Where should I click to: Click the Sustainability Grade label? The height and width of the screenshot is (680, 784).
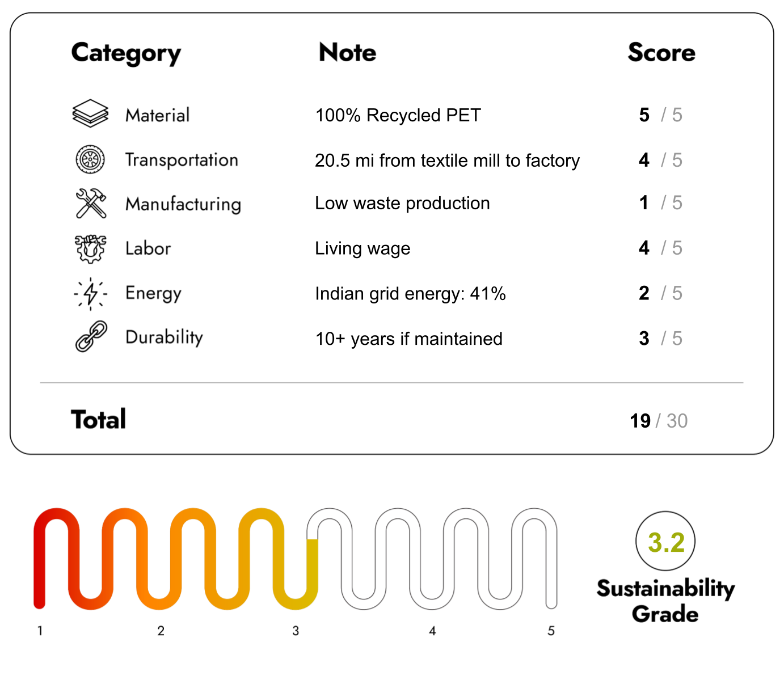point(665,601)
